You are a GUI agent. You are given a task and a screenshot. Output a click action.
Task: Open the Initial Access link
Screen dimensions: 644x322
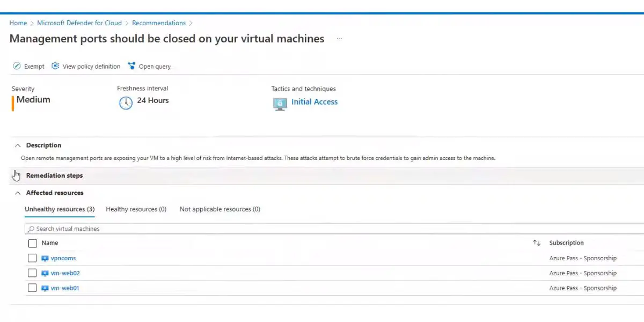tap(314, 101)
